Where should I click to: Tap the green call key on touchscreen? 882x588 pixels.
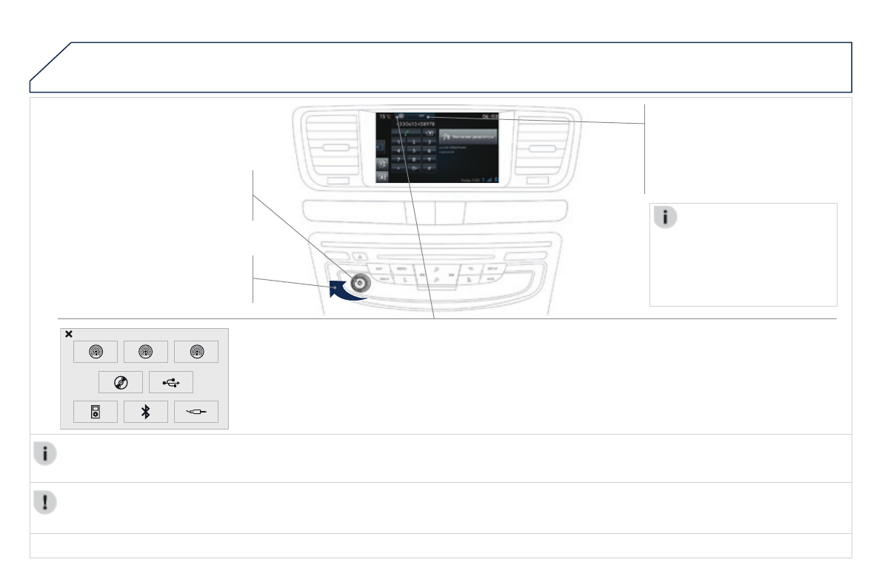tap(407, 133)
